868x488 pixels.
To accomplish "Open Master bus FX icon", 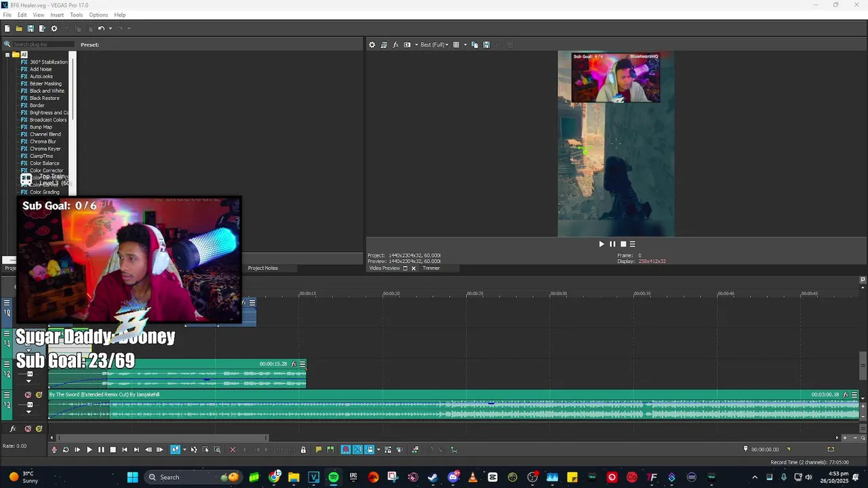I will point(13,428).
